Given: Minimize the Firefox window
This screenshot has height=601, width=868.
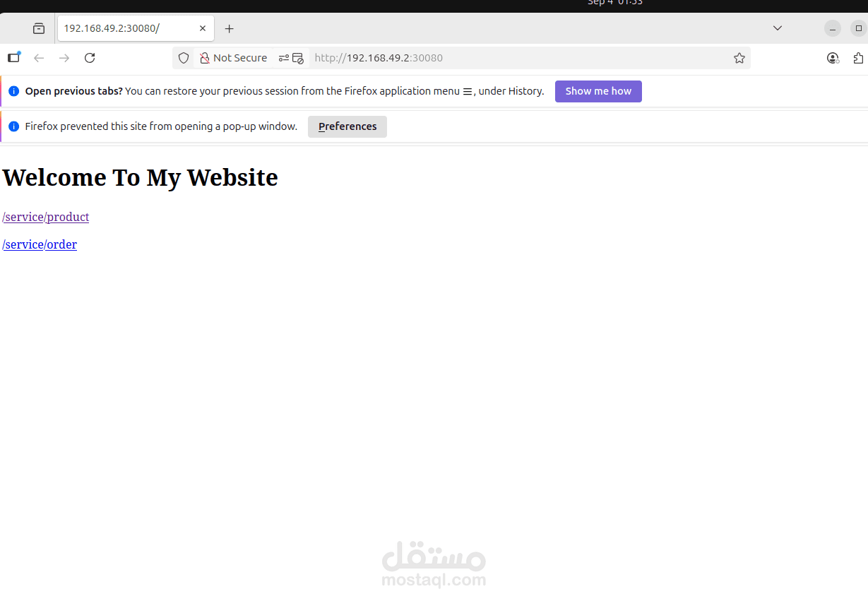Looking at the screenshot, I should [x=833, y=28].
